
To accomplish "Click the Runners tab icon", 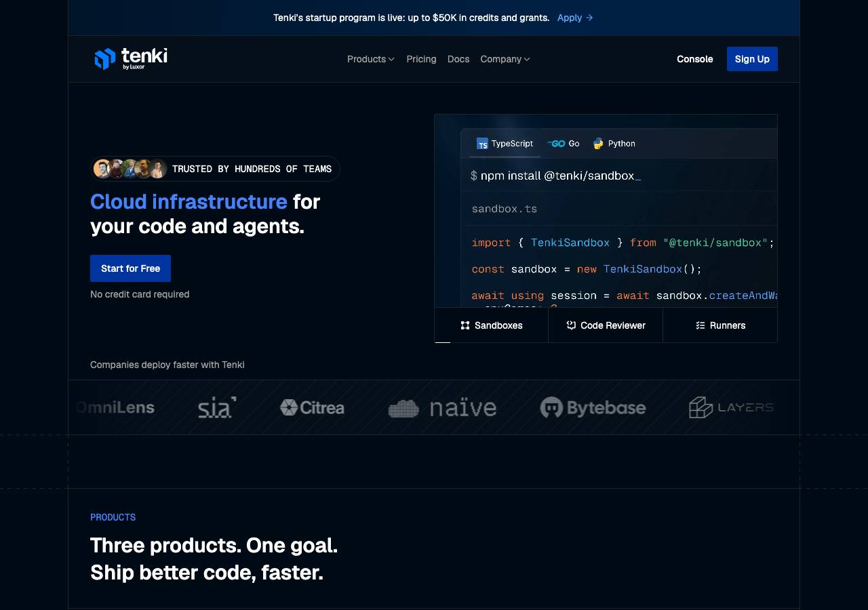I will (701, 325).
